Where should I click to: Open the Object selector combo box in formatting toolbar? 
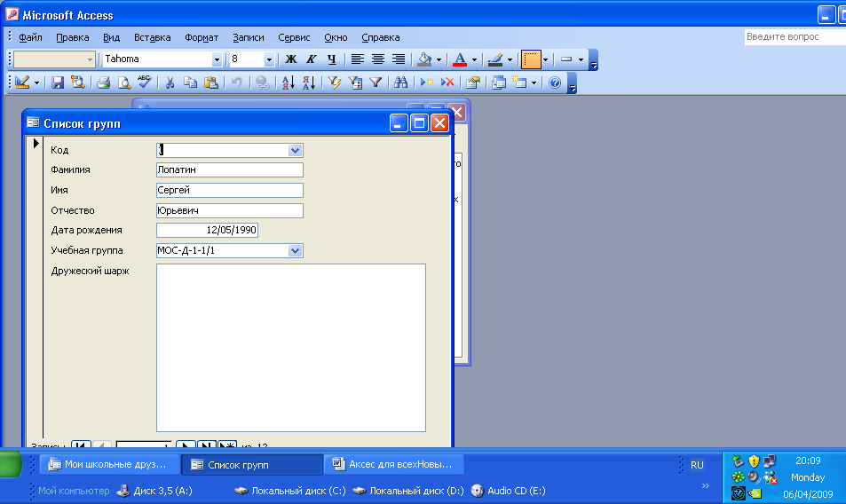(54, 59)
